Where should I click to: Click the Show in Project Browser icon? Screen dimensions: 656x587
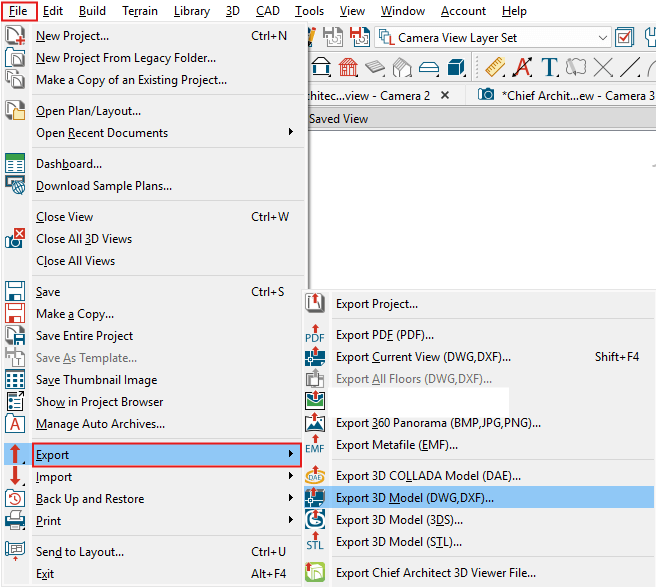15,401
